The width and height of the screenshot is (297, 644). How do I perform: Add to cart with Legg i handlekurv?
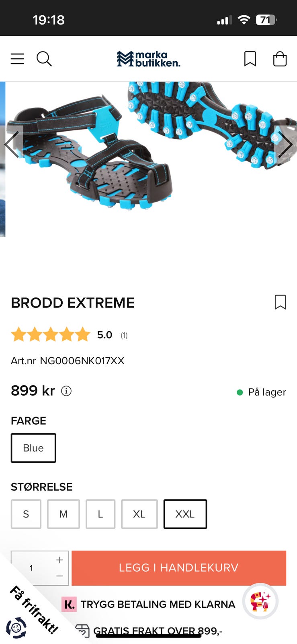pyautogui.click(x=179, y=568)
